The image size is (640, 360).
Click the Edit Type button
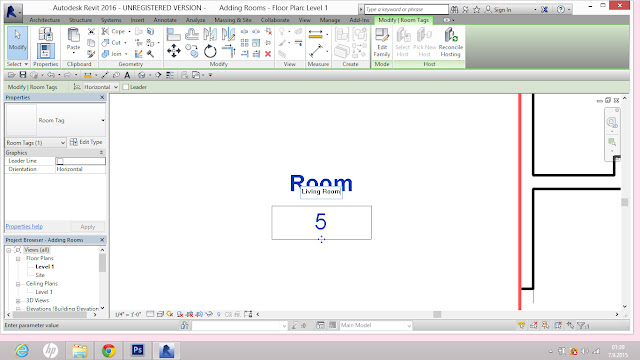(x=86, y=142)
